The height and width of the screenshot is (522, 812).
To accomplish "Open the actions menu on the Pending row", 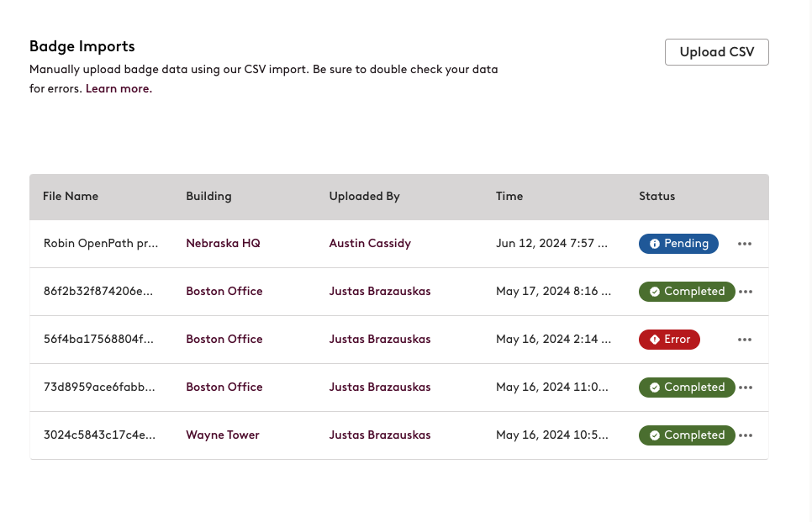I will 745,243.
